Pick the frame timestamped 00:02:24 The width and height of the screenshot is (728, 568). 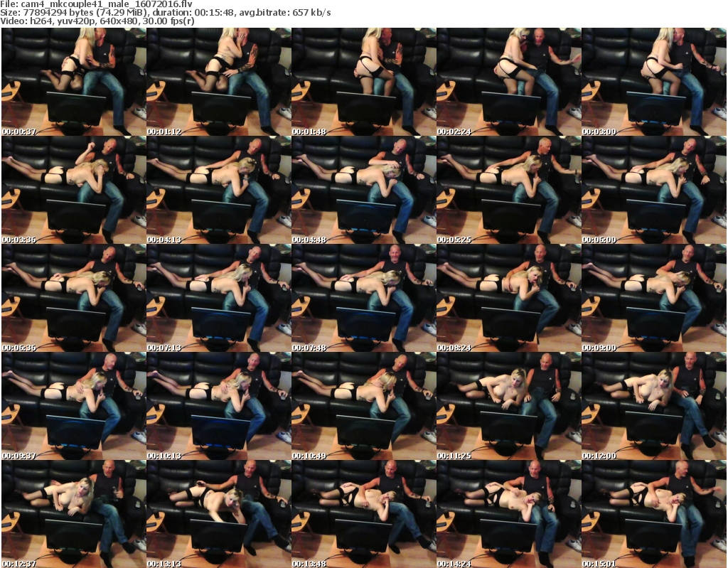pos(508,82)
